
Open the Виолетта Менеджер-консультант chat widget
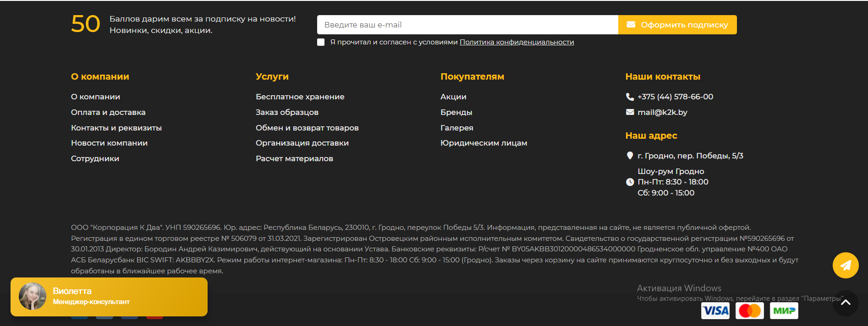point(109,297)
